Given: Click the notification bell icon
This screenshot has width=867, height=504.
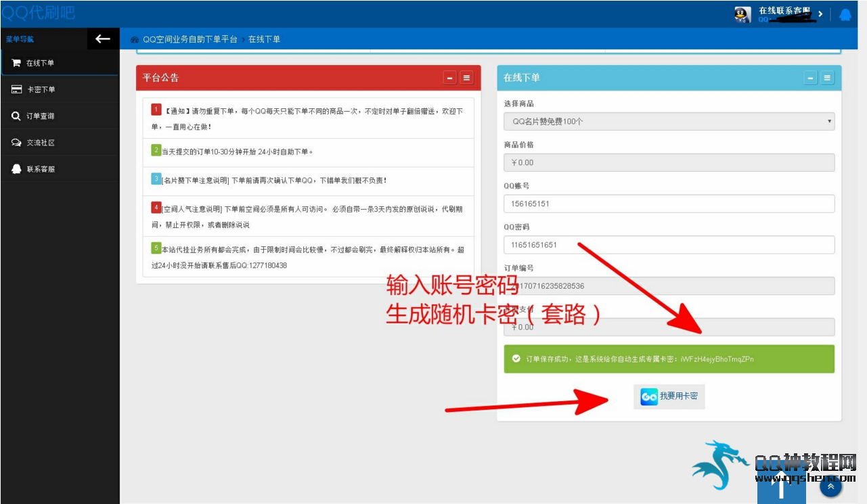Looking at the screenshot, I should (845, 15).
